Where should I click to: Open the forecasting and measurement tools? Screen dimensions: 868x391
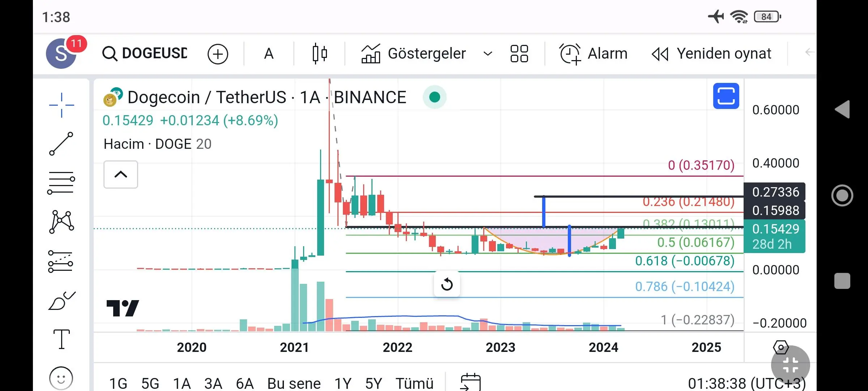pyautogui.click(x=60, y=261)
